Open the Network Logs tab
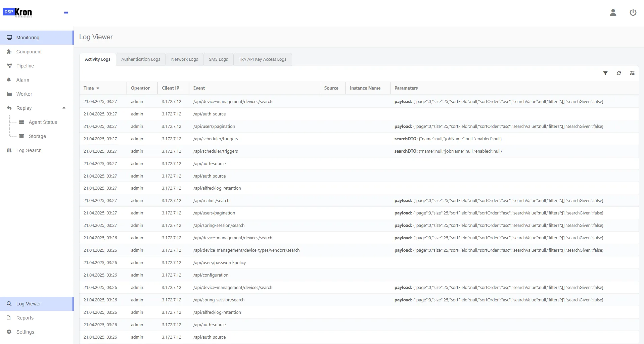Viewport: 644px width, 344px height. pos(185,59)
